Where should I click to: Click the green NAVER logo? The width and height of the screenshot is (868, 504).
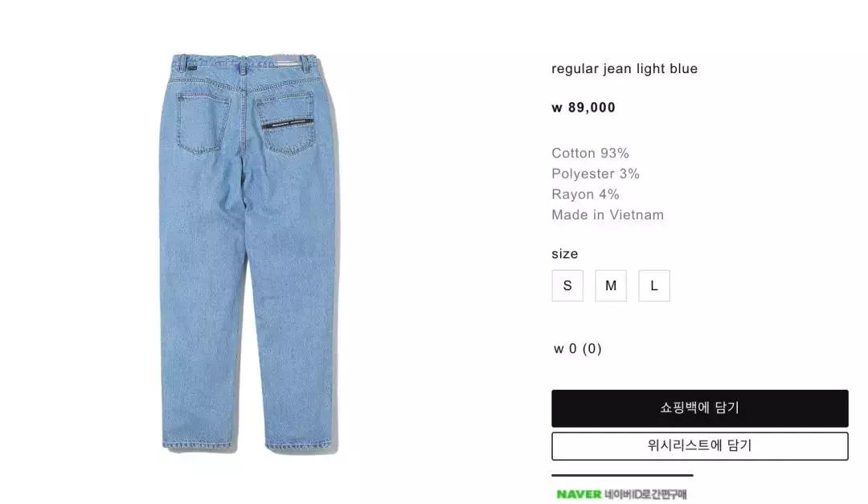579,494
